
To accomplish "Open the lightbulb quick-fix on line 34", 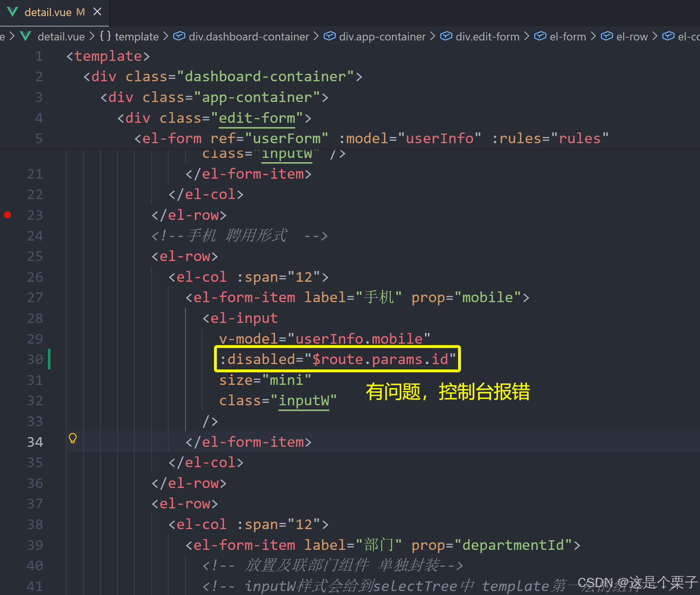I will [73, 438].
